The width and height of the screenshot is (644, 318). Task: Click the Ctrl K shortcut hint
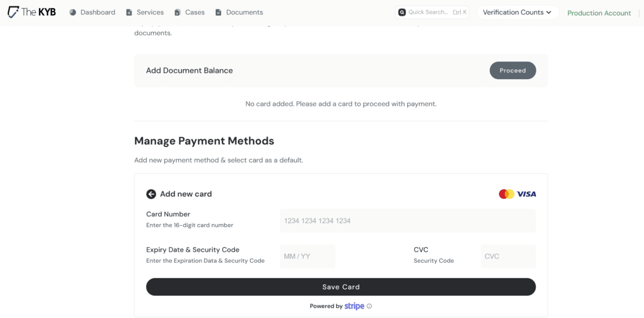pos(460,12)
